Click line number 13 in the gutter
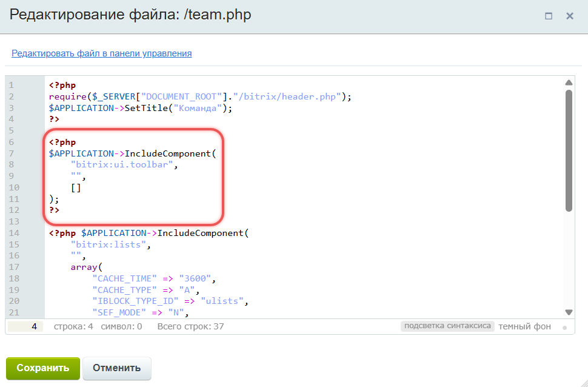Viewport: 588px width, 387px height. pyautogui.click(x=14, y=221)
